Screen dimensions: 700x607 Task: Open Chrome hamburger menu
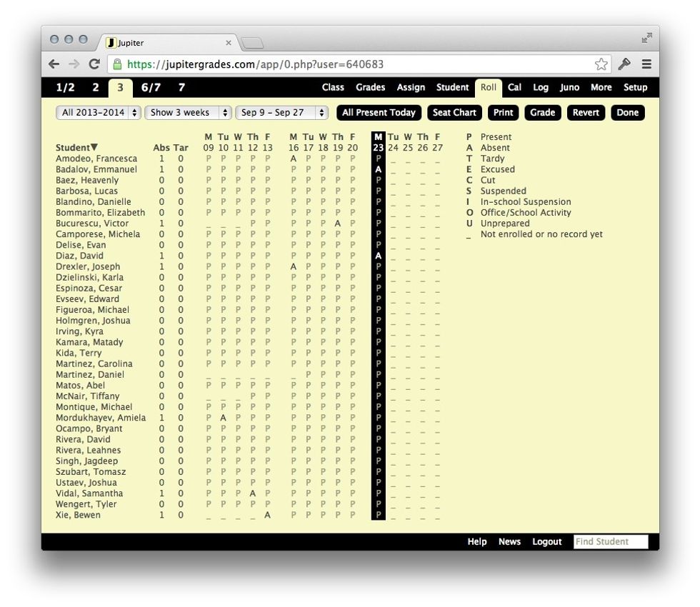(646, 64)
